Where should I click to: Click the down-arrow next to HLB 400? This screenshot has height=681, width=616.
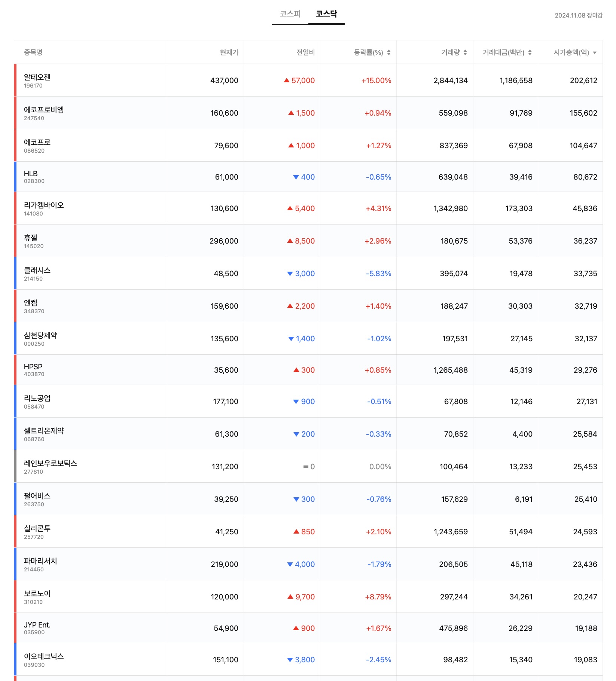point(296,177)
